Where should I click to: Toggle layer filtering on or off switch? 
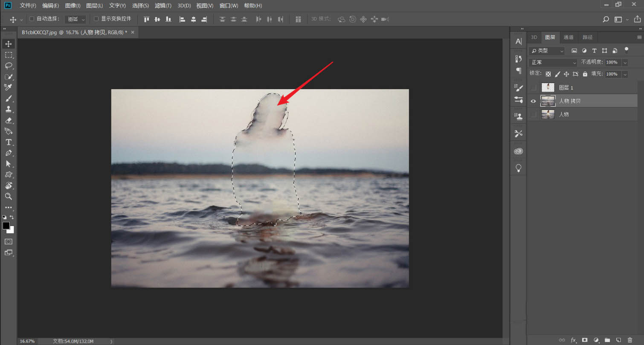tap(626, 49)
